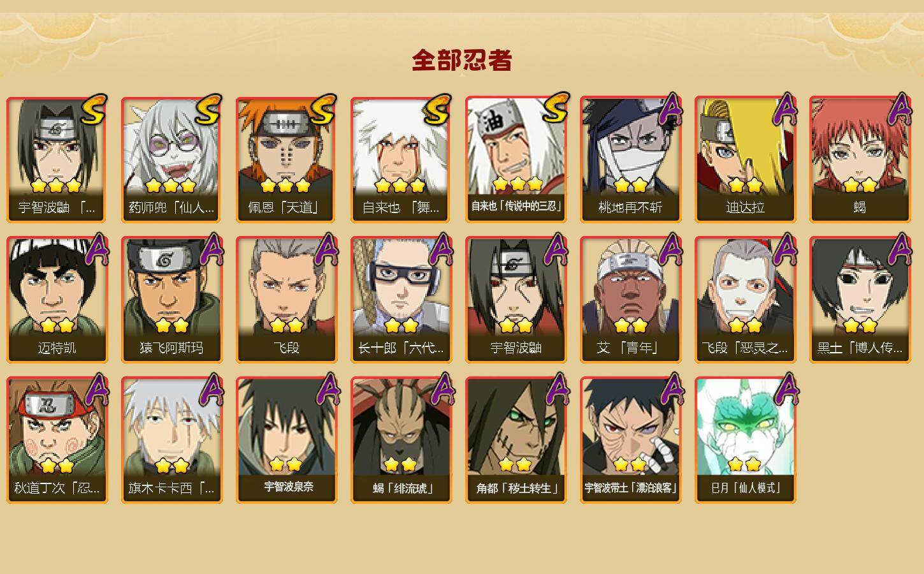
Task: Select the 巳月「仙人模式」 ninja card
Action: (x=745, y=440)
